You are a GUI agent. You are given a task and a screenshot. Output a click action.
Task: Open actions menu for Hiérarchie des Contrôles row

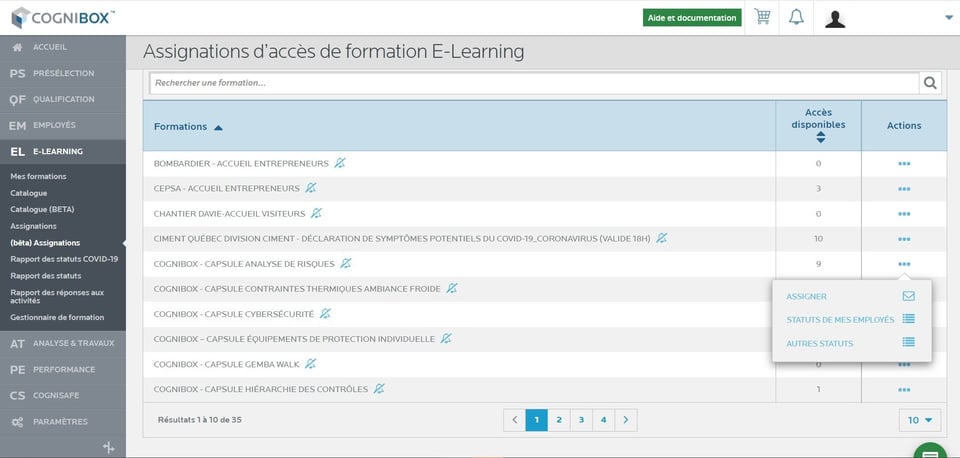click(904, 389)
